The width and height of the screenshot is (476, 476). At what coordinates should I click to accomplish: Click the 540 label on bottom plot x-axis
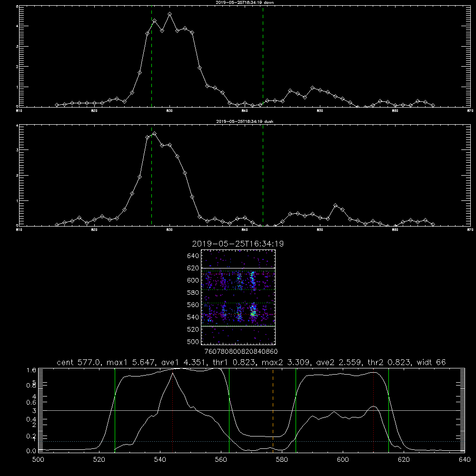(x=160, y=459)
